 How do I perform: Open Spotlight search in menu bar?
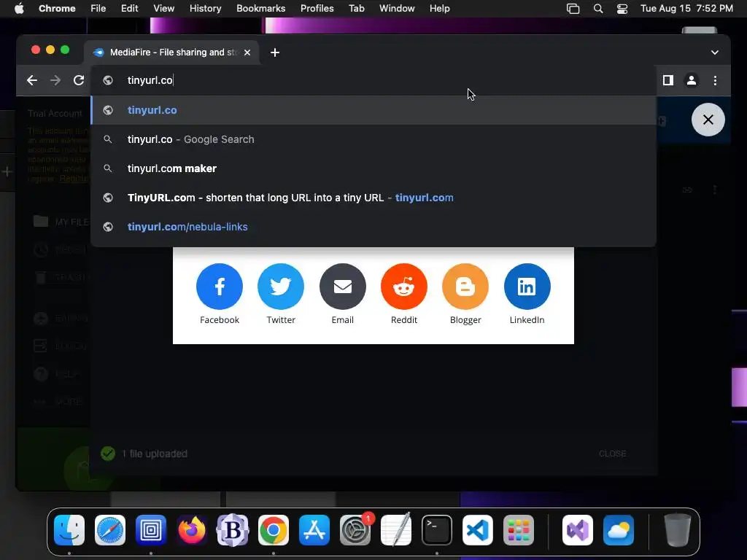click(x=598, y=9)
